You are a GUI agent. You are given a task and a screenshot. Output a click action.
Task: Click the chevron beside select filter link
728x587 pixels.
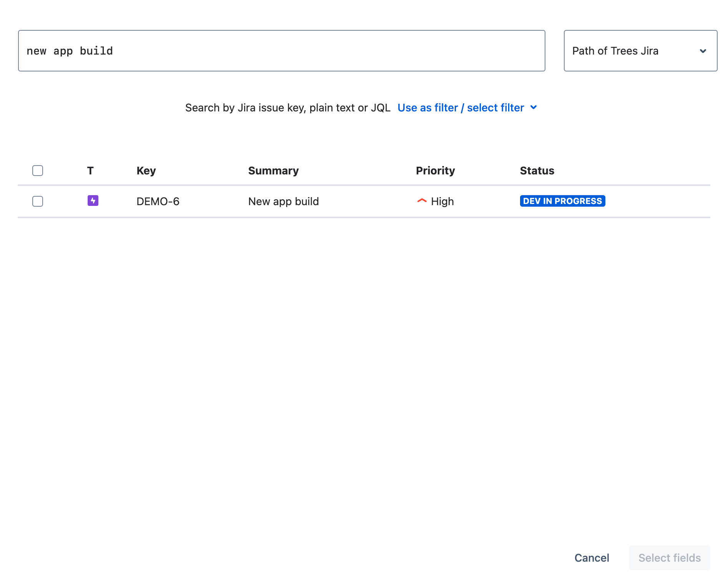(x=534, y=108)
